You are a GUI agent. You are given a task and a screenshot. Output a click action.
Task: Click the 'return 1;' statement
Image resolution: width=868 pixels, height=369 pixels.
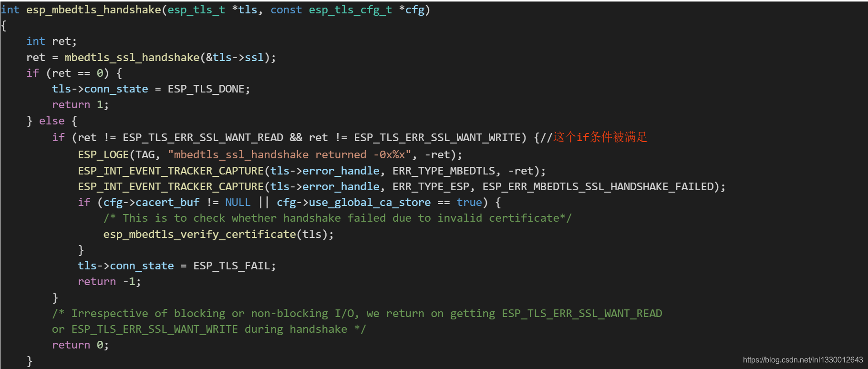[x=80, y=105]
